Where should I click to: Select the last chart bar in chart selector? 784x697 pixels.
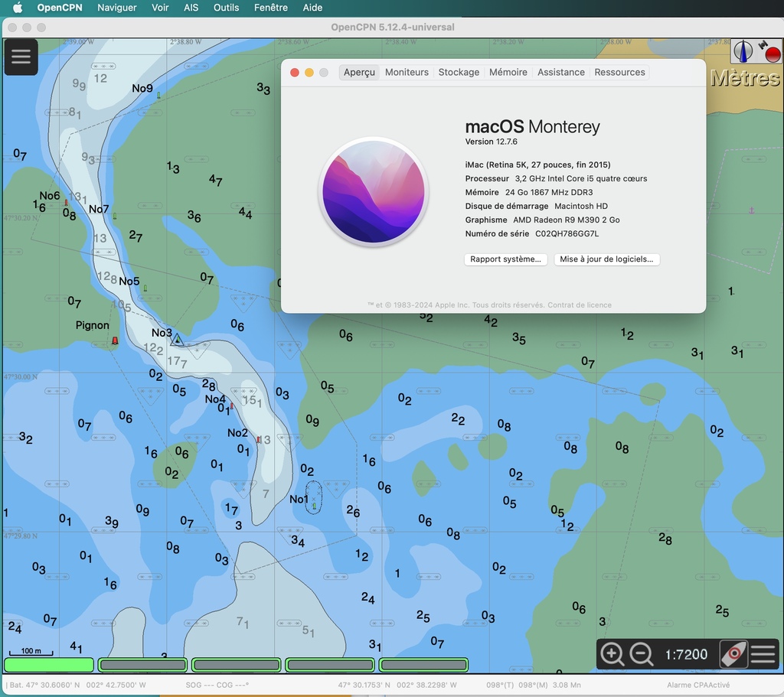tap(423, 665)
